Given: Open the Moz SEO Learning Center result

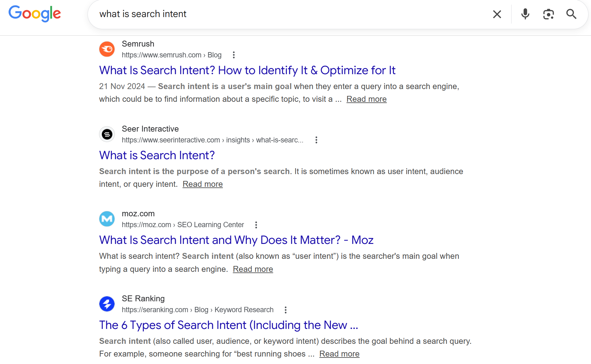Looking at the screenshot, I should (236, 240).
